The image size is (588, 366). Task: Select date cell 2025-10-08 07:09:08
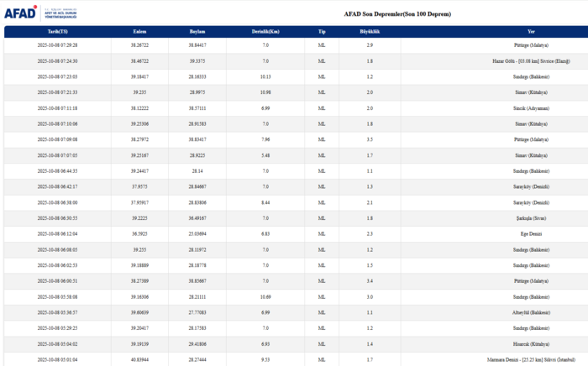[57, 139]
